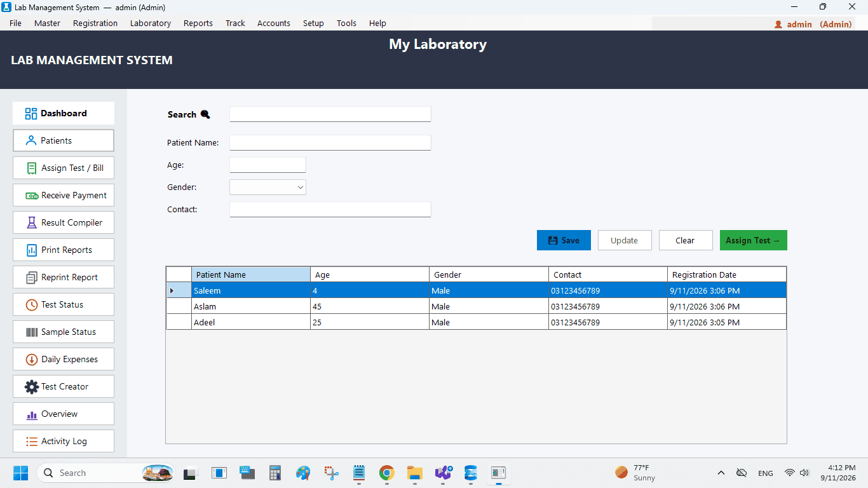Open Calculator from the taskbar

click(x=275, y=473)
